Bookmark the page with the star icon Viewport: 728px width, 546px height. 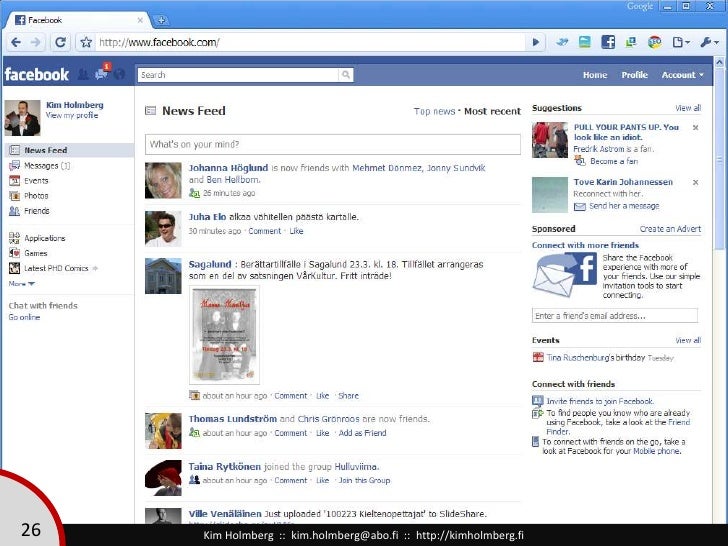click(x=87, y=42)
